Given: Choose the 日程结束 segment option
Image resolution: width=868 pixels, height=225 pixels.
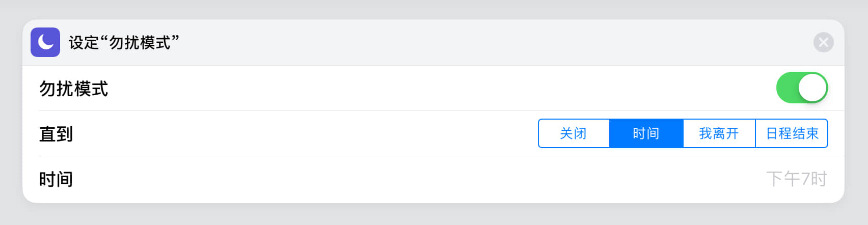Looking at the screenshot, I should (792, 133).
